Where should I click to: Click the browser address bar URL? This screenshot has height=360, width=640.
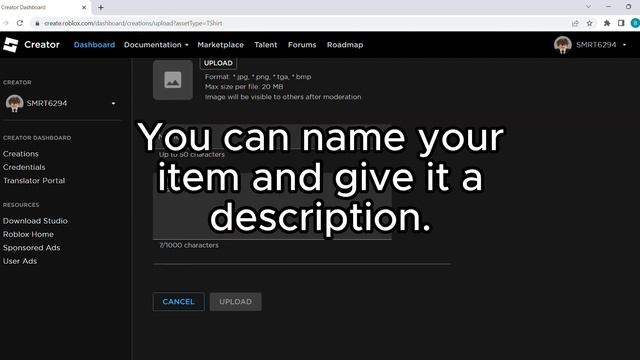point(133,23)
